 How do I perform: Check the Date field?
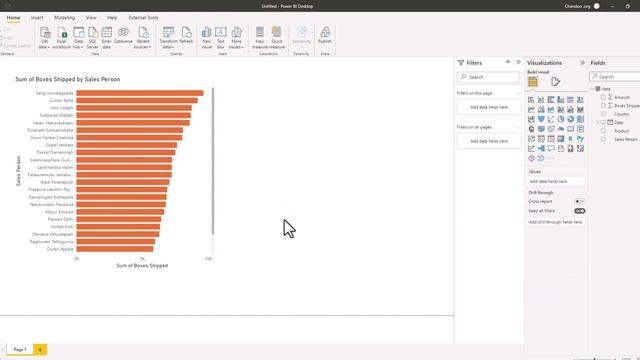point(603,122)
